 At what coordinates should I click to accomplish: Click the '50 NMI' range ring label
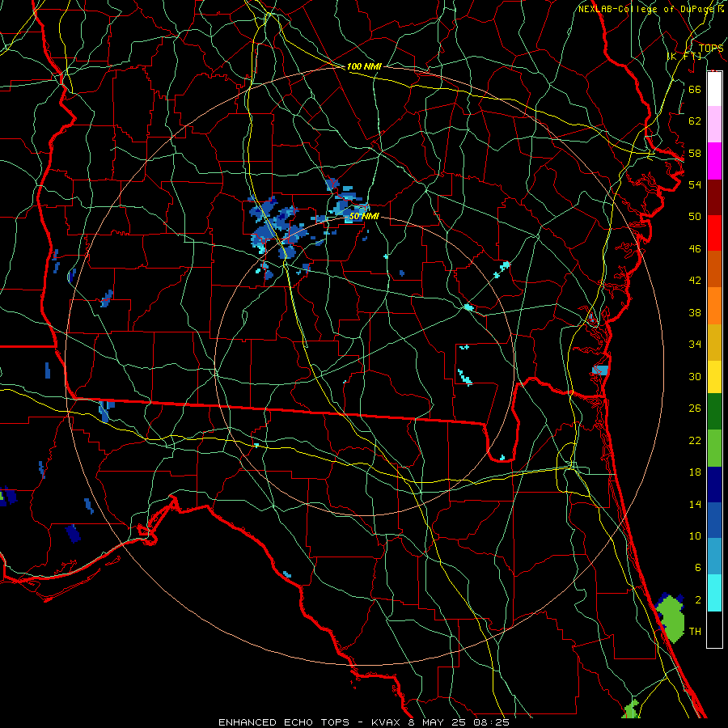click(364, 216)
